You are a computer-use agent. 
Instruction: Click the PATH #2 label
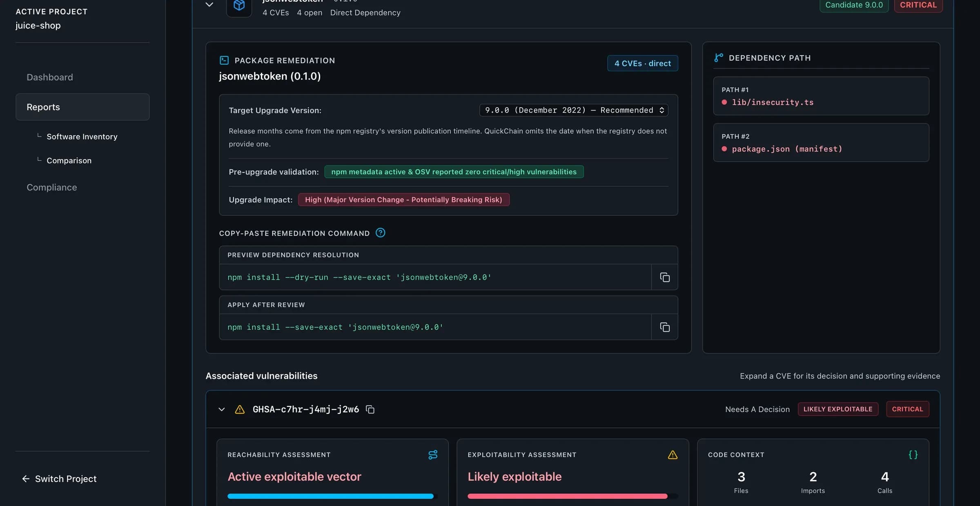coord(735,136)
